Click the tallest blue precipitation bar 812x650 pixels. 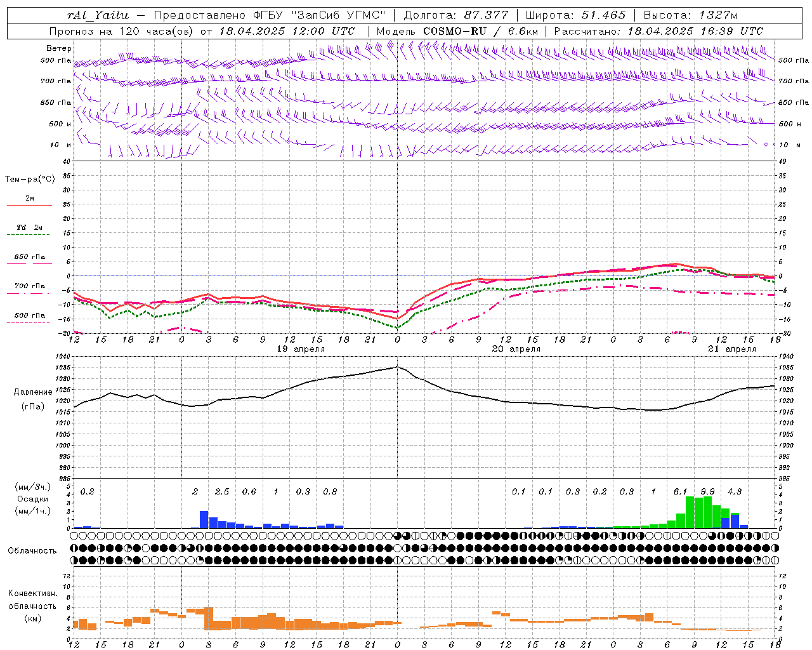click(204, 519)
